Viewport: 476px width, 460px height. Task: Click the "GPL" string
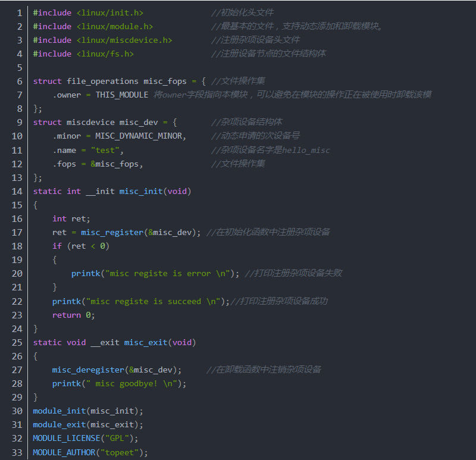(117, 438)
